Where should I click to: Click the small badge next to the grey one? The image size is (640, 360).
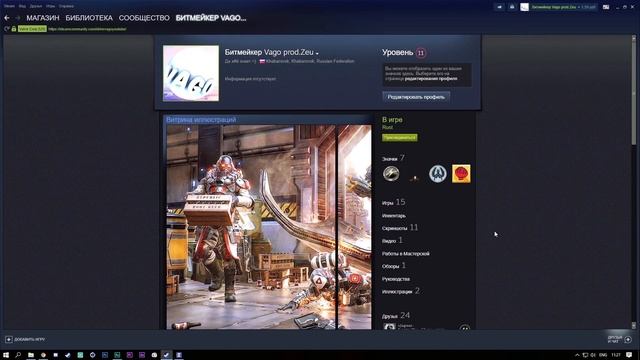[x=414, y=178]
